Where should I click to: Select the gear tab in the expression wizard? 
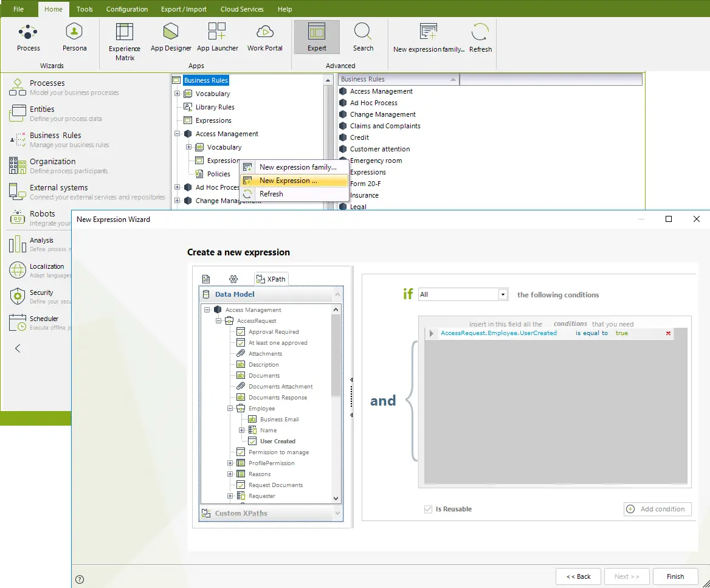pyautogui.click(x=233, y=279)
